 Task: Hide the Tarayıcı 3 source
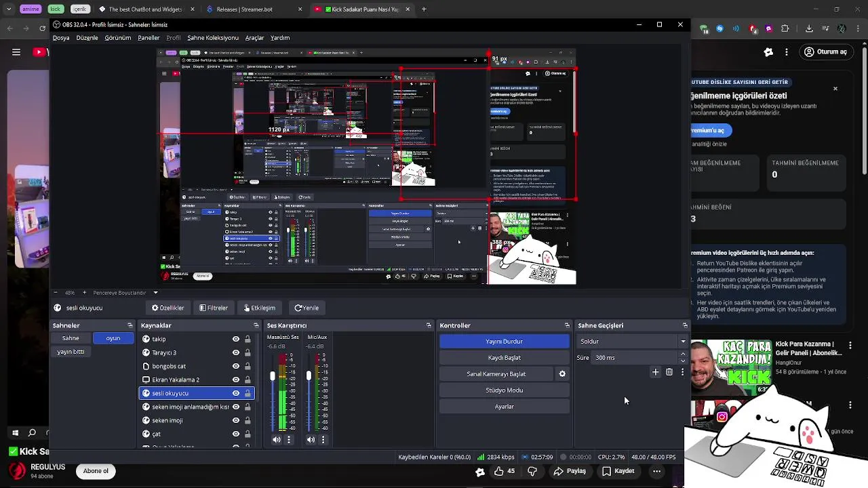point(236,352)
